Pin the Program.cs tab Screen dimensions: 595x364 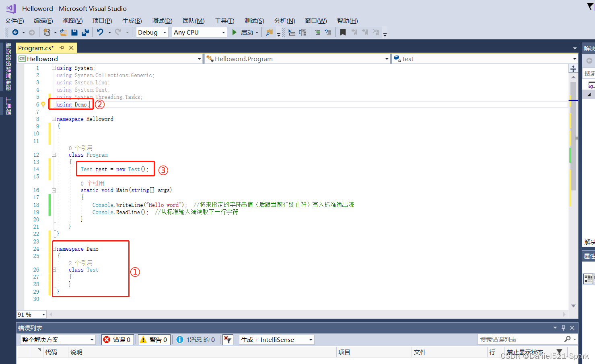62,48
